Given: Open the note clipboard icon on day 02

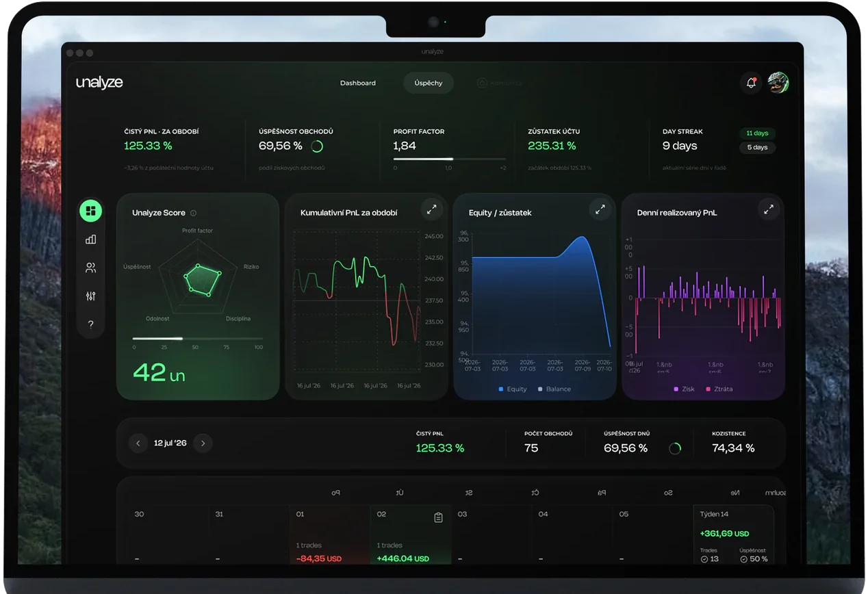Looking at the screenshot, I should (x=439, y=518).
